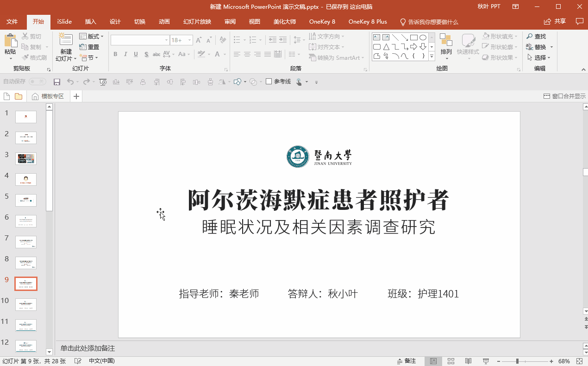The image size is (588, 366).
Task: Click the Share (共享) button
Action: click(x=555, y=21)
